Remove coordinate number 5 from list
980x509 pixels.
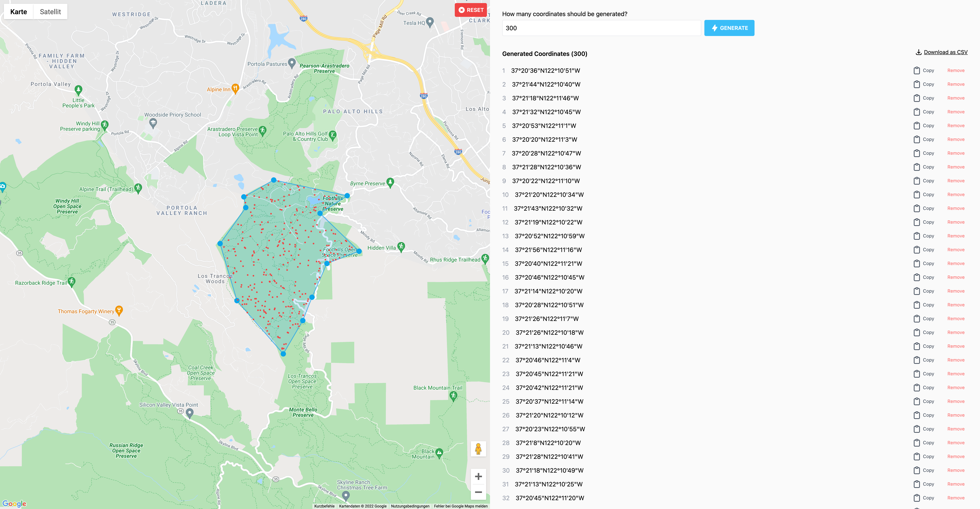tap(956, 126)
